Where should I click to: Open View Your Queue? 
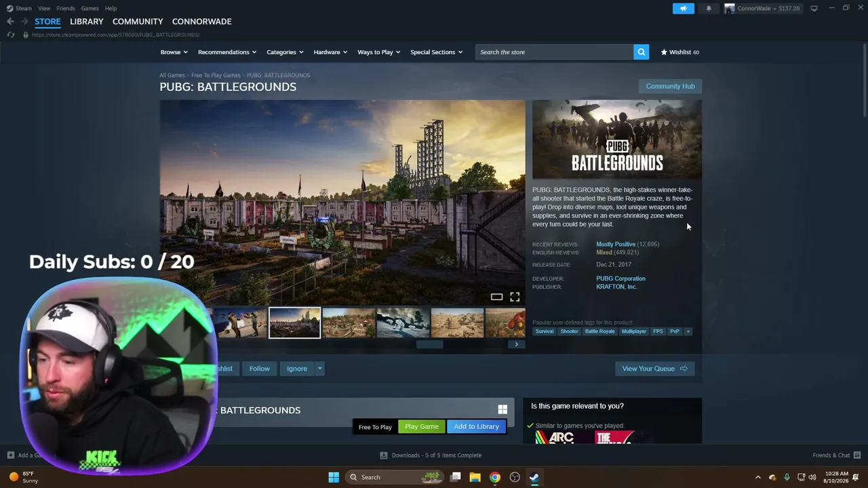[x=654, y=369]
